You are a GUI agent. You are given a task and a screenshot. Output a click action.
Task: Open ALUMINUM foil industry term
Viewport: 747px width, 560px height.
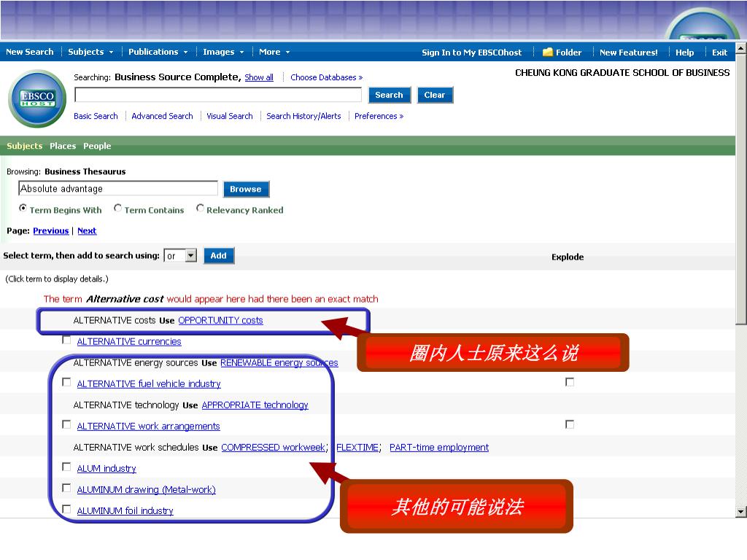click(125, 510)
